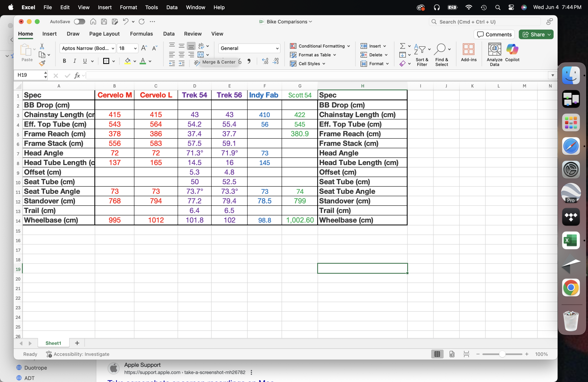Apply the yellow fill color swatch
This screenshot has height=382, width=588.
128,61
